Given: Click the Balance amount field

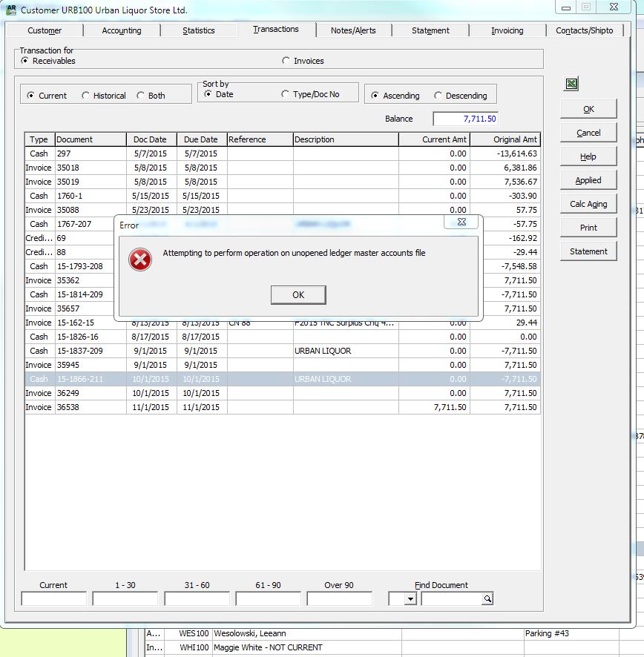Looking at the screenshot, I should pyautogui.click(x=465, y=119).
